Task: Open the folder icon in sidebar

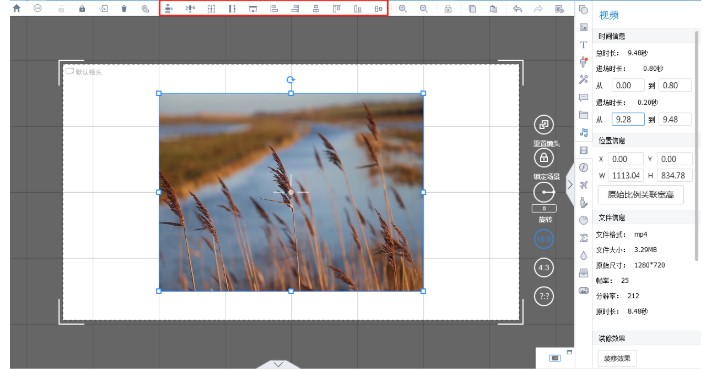Action: pyautogui.click(x=583, y=115)
